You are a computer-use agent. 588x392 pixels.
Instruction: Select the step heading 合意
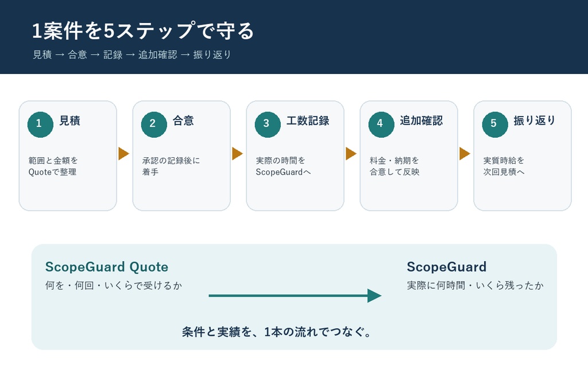click(x=183, y=121)
